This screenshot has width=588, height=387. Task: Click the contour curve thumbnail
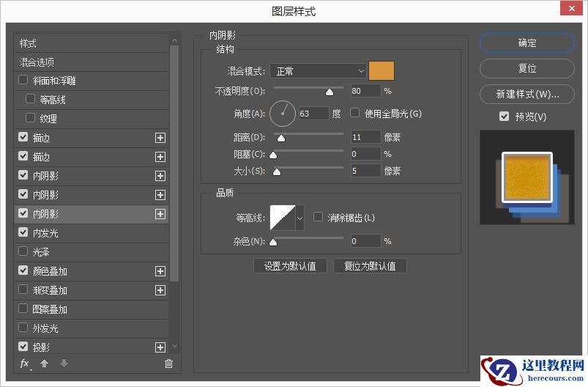coord(283,218)
